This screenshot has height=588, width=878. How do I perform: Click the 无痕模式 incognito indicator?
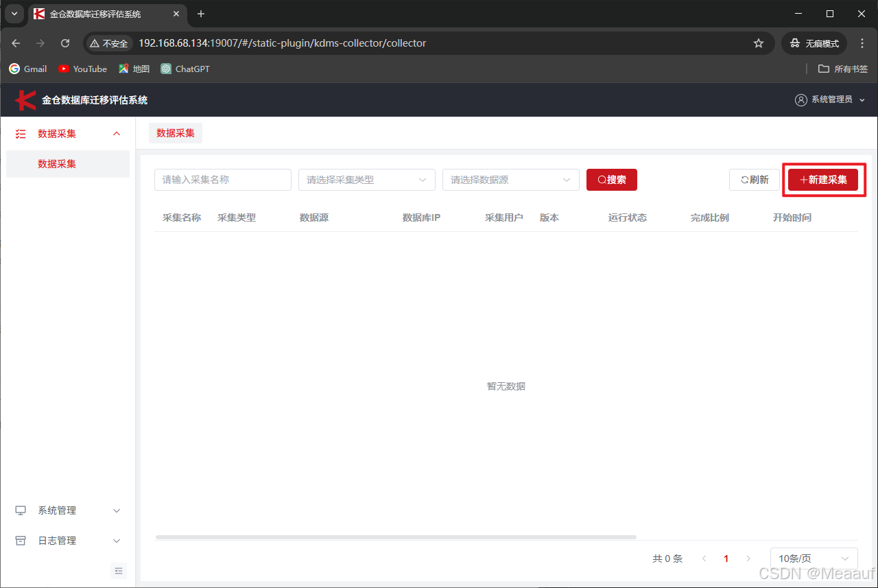click(814, 43)
